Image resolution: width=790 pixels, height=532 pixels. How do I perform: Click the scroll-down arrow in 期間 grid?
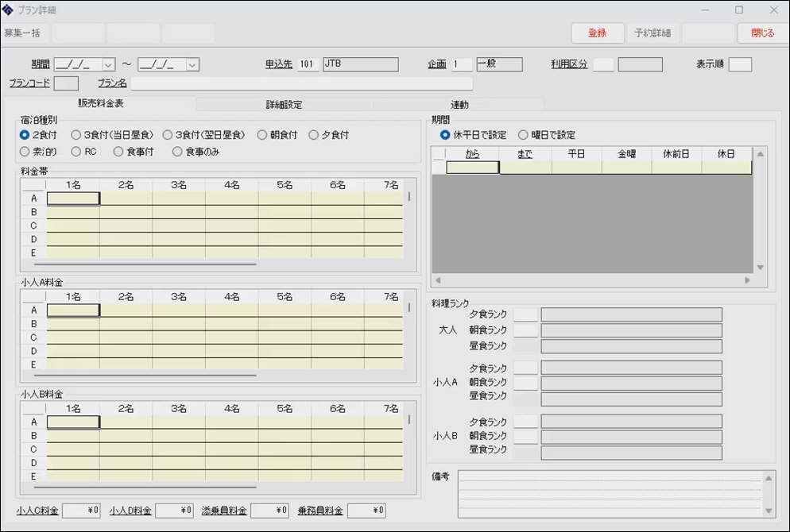click(760, 268)
